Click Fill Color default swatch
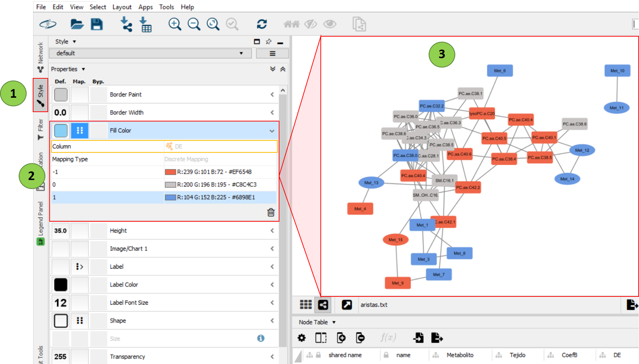 click(61, 130)
